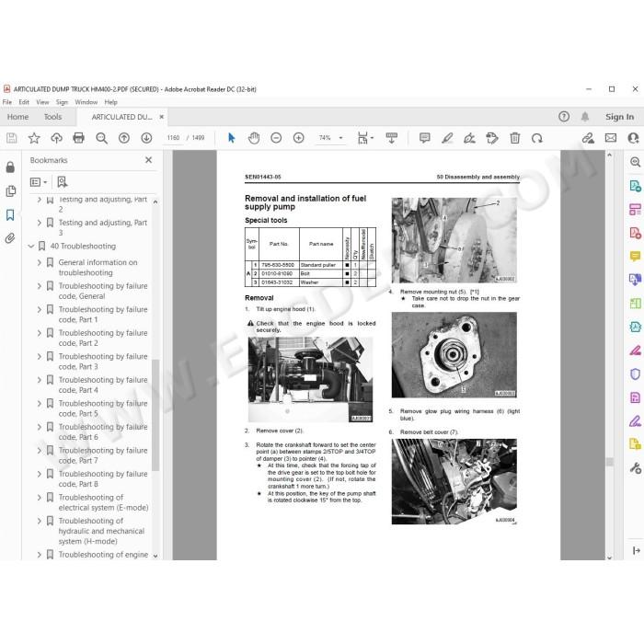
Task: Open the find text magnifier icon
Action: pyautogui.click(x=101, y=138)
